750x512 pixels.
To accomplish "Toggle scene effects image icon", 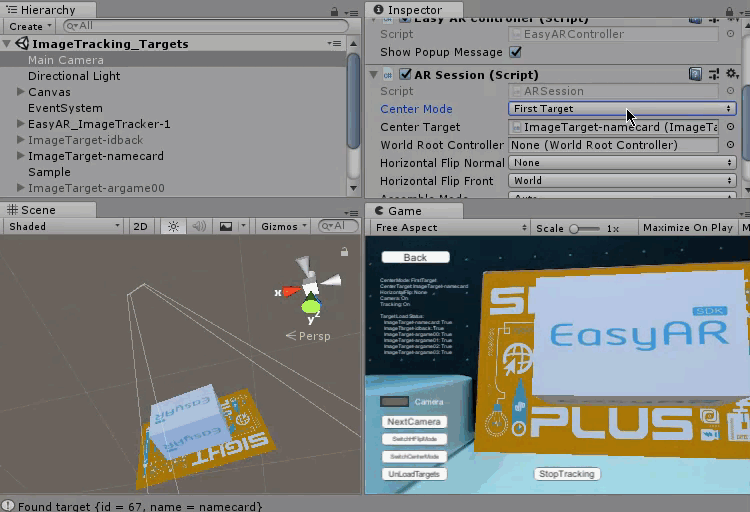I will point(225,226).
